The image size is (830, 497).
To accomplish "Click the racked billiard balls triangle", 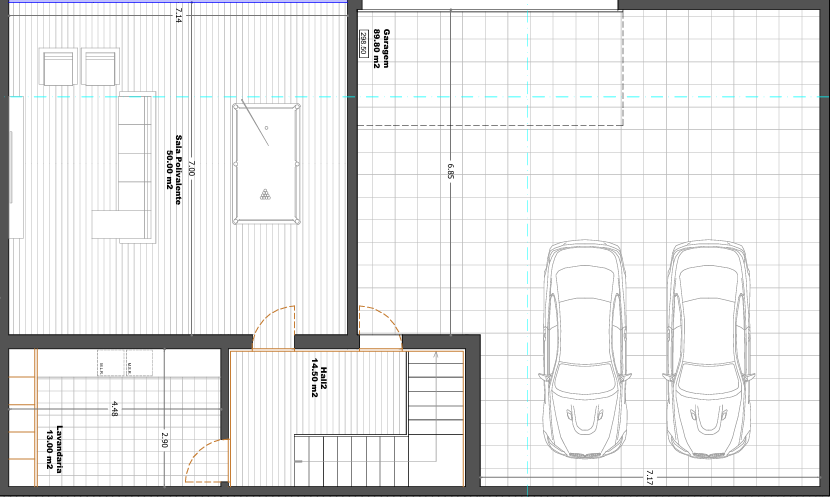I will (x=265, y=194).
